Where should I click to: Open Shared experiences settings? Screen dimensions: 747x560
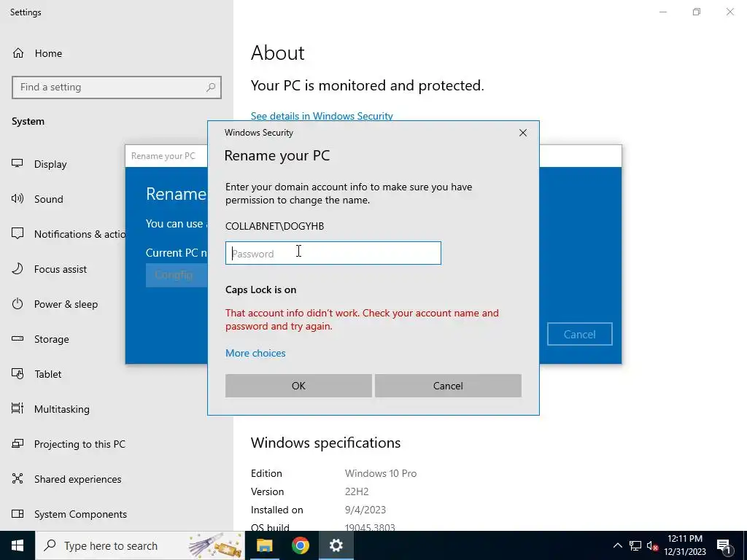77,478
